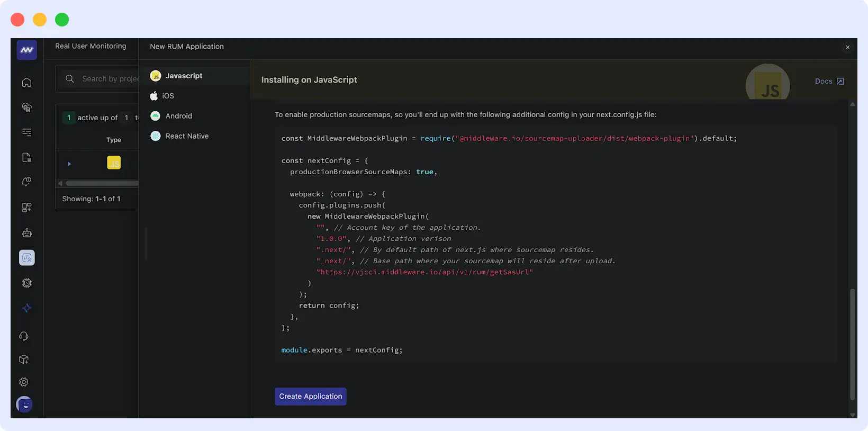The image size is (868, 431).
Task: Click the Type column header
Action: coord(114,140)
